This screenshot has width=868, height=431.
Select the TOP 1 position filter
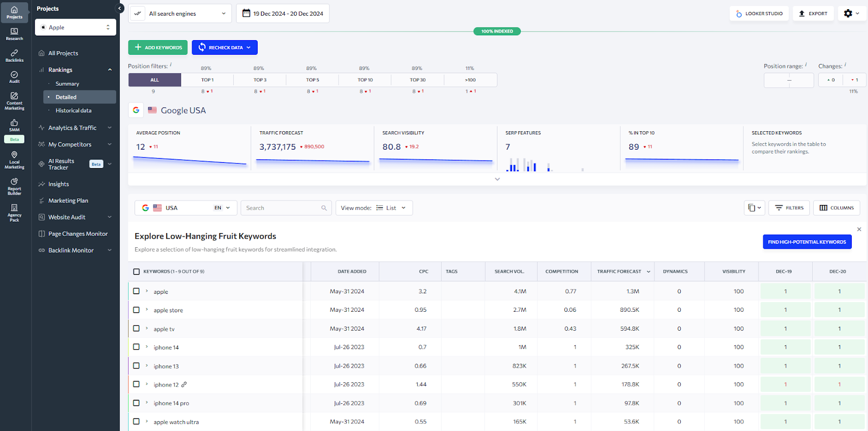tap(207, 80)
